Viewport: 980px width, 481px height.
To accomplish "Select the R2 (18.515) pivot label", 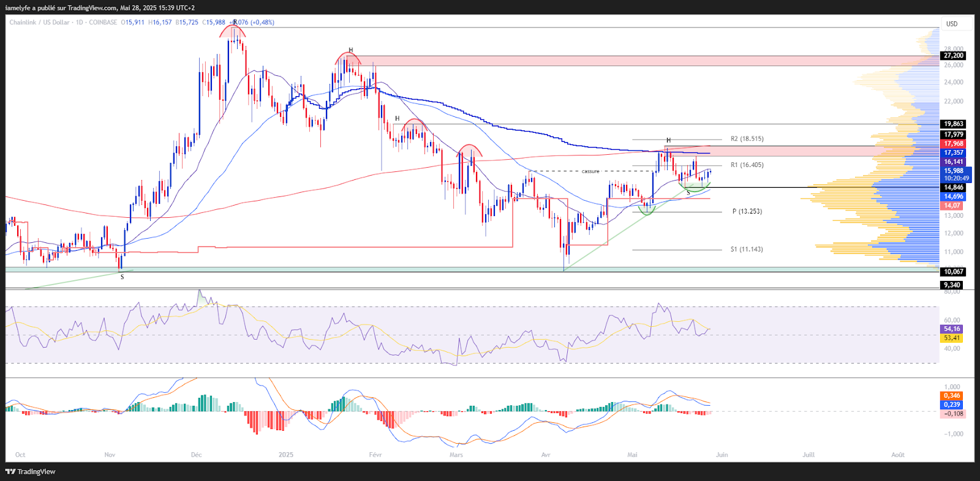I will tap(747, 139).
